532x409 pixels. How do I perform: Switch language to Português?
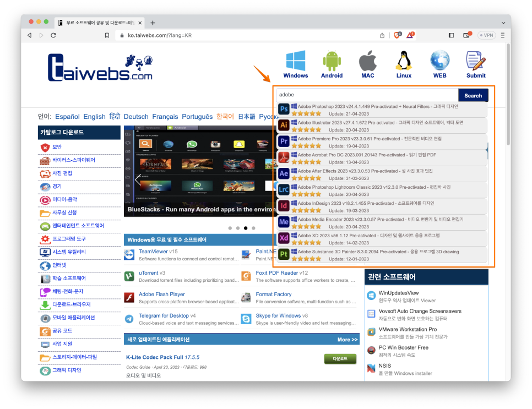coord(197,117)
